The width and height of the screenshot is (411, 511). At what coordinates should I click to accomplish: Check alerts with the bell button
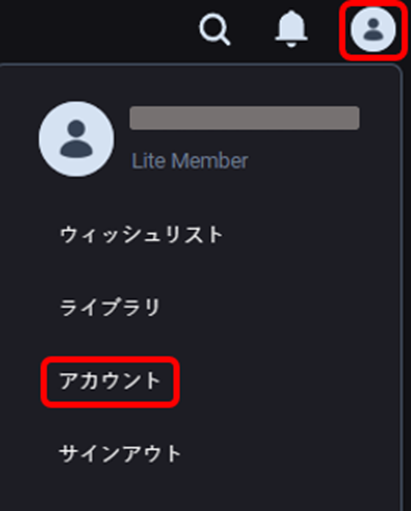[291, 29]
